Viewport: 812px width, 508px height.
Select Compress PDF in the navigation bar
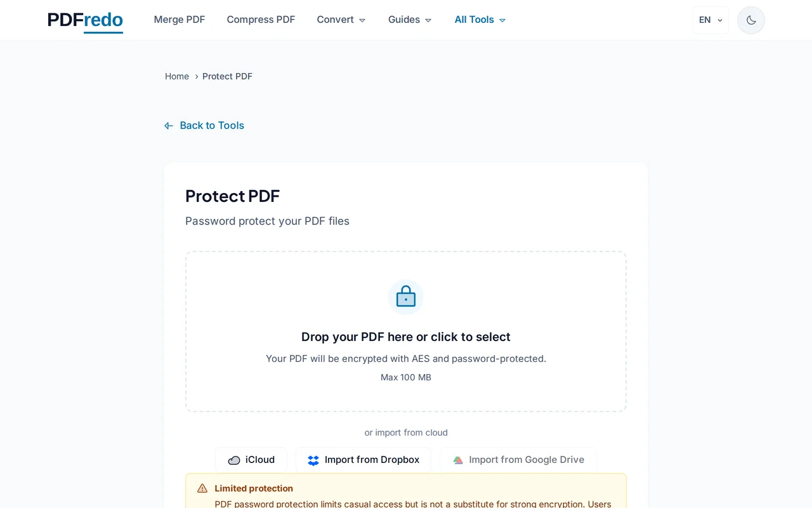(261, 20)
